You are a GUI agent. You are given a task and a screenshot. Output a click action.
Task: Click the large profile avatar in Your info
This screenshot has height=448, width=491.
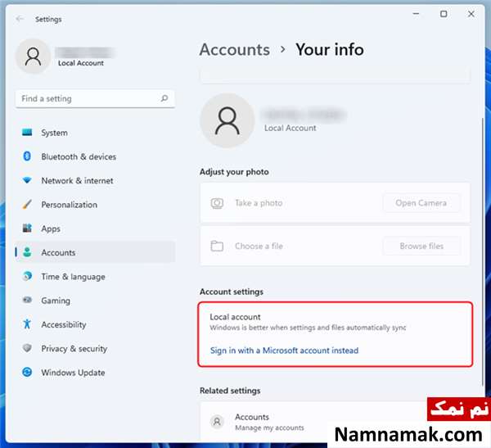(x=227, y=120)
